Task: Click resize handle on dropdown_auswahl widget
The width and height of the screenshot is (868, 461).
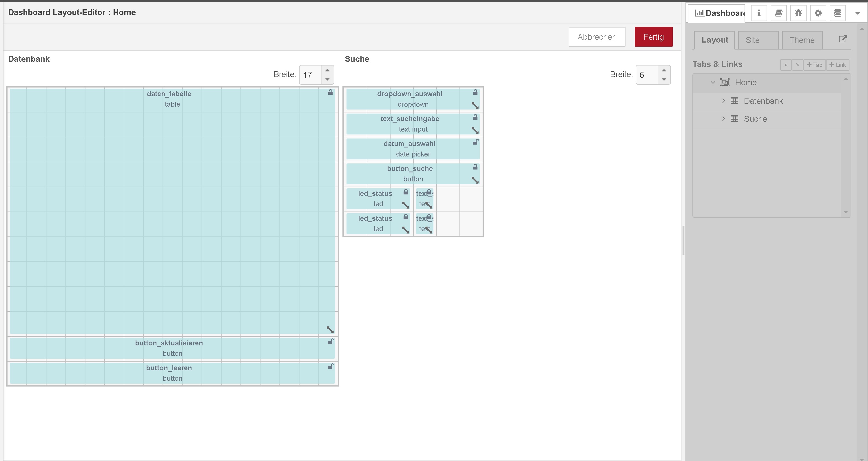Action: click(x=475, y=105)
